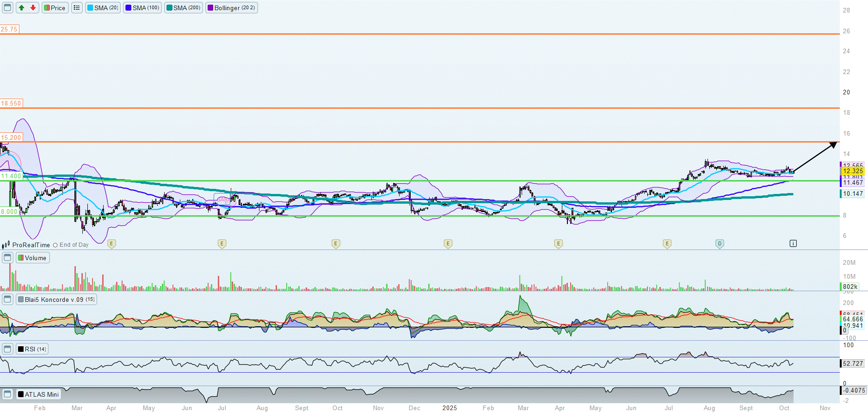Open the SMA (20) indicator settings
The width and height of the screenshot is (868, 412).
(x=103, y=8)
